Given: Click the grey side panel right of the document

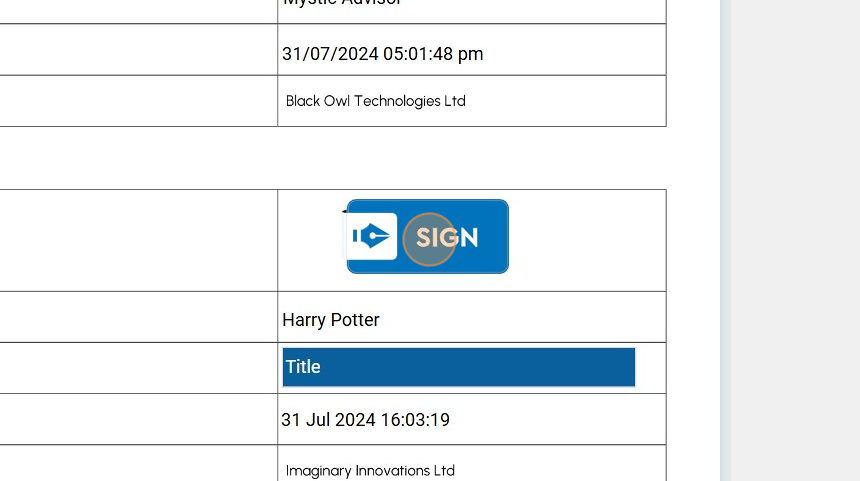Looking at the screenshot, I should tap(795, 240).
